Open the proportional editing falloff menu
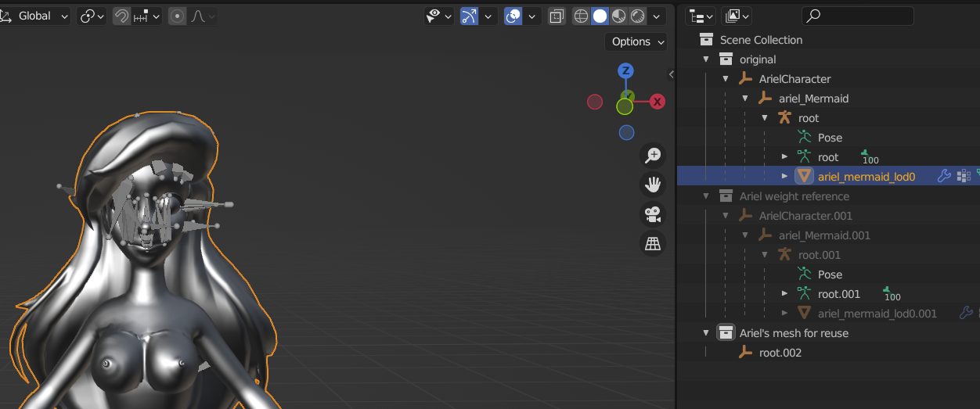Screen dimensions: 980x409 point(203,16)
